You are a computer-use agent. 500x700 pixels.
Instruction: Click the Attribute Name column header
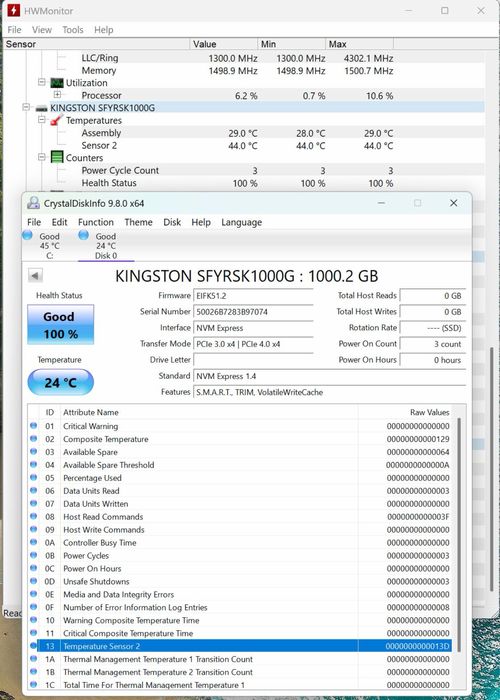click(209, 412)
